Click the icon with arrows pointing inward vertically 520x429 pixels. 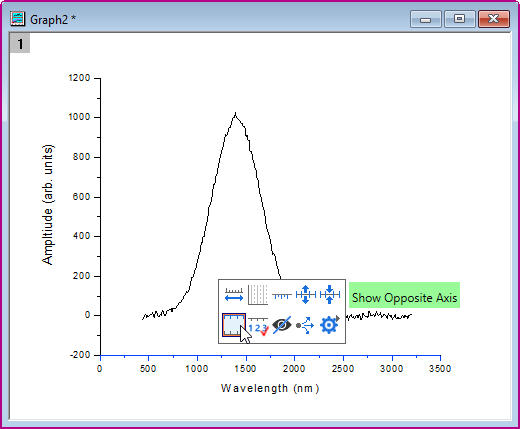pyautogui.click(x=330, y=295)
